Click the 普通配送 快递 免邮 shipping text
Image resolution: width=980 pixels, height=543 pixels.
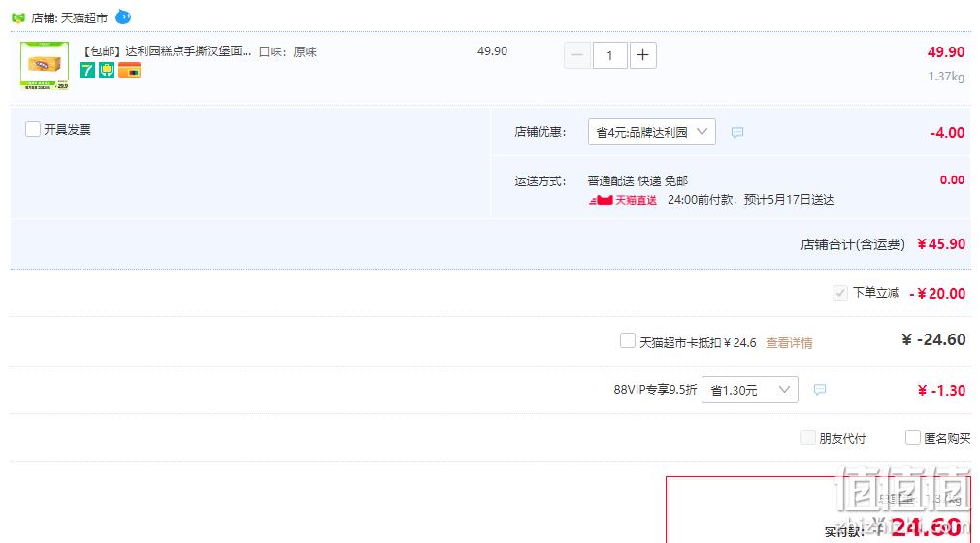tap(637, 181)
